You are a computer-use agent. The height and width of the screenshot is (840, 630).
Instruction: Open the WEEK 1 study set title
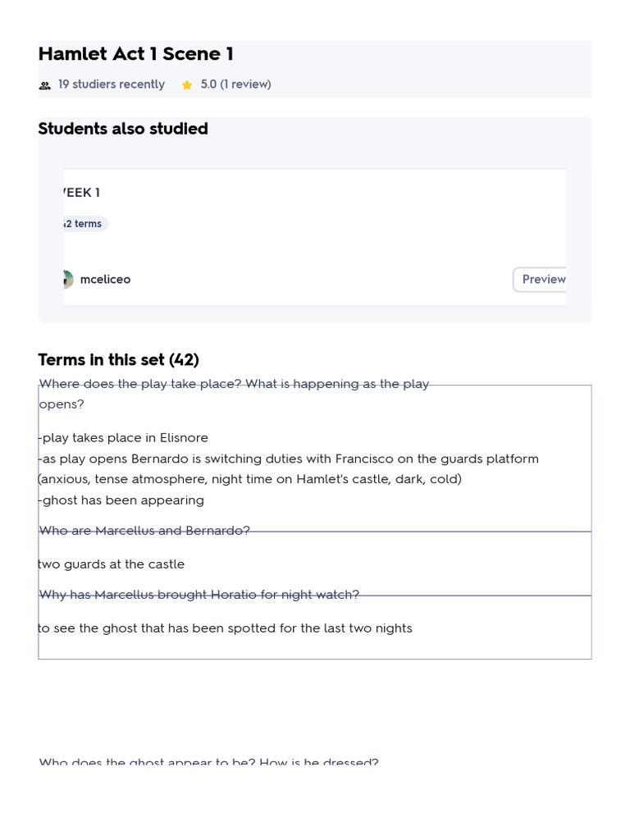(x=81, y=193)
